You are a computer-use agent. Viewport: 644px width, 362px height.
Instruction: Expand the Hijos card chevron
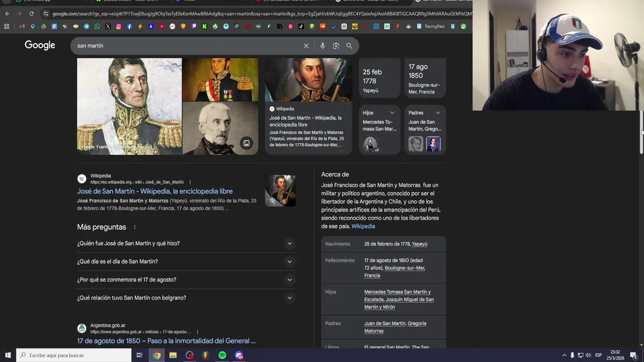pyautogui.click(x=392, y=113)
